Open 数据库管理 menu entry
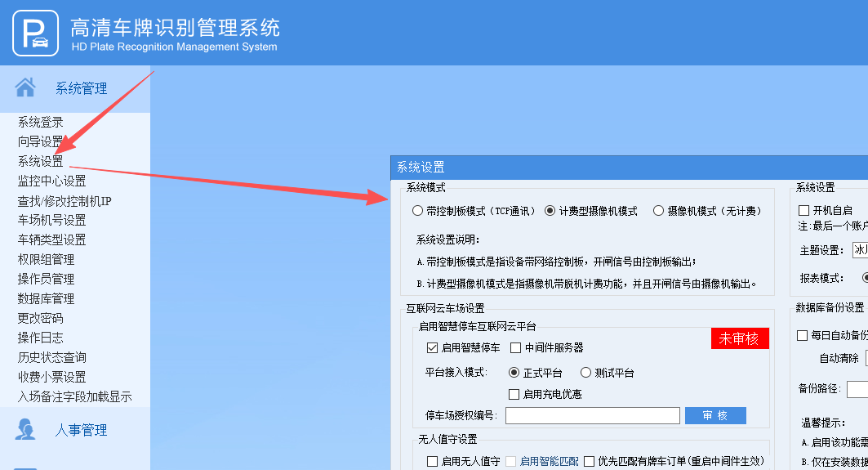 pos(46,298)
